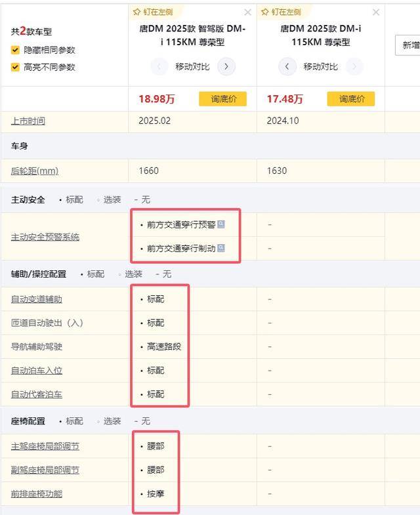Open the 上市时间 parameter link
Viewport: 420px width, 515px height.
pos(28,121)
